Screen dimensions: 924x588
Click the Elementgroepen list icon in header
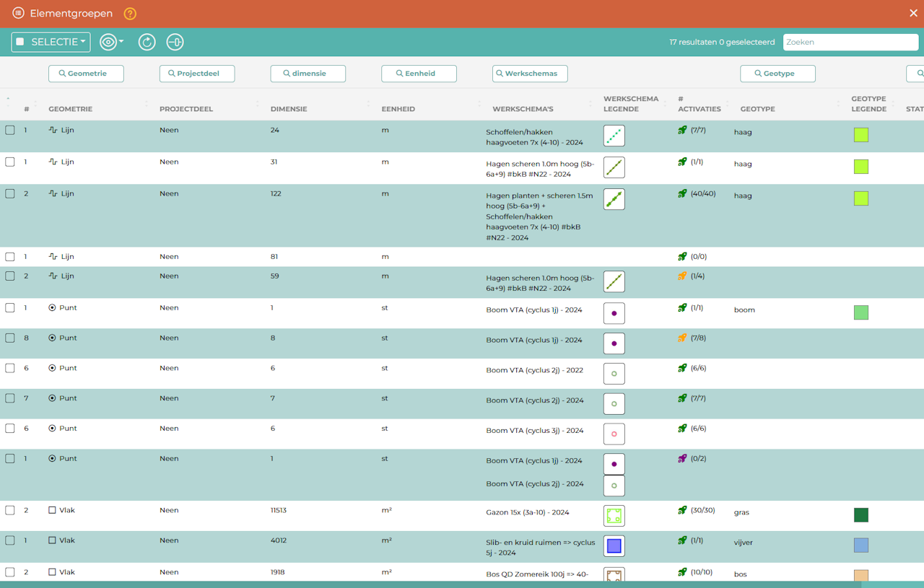click(x=18, y=14)
